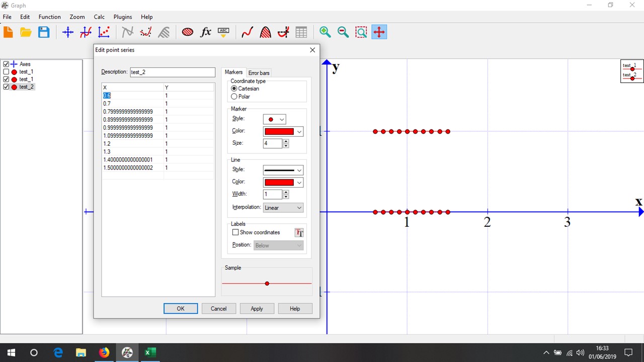Select the Polar coordinate type
Viewport: 644px width, 362px height.
point(234,97)
